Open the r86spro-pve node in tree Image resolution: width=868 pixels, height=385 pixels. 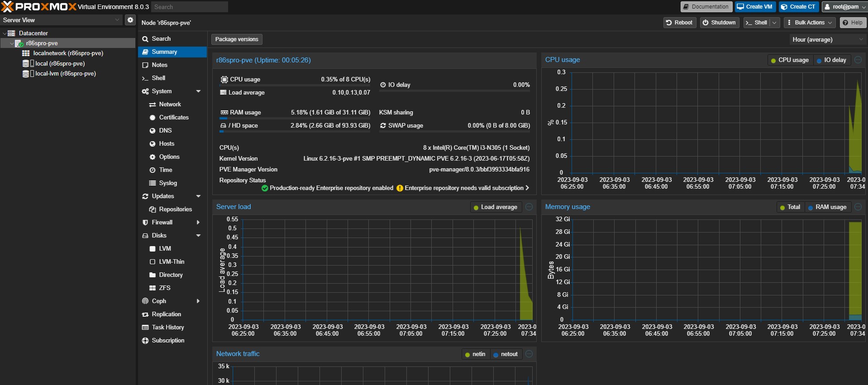(42, 43)
